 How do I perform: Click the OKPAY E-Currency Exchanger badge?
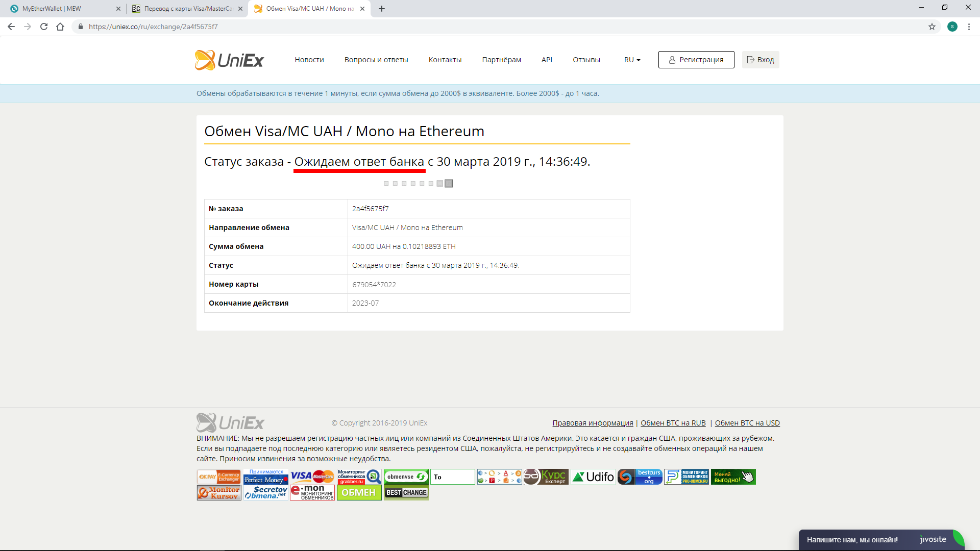tap(219, 477)
